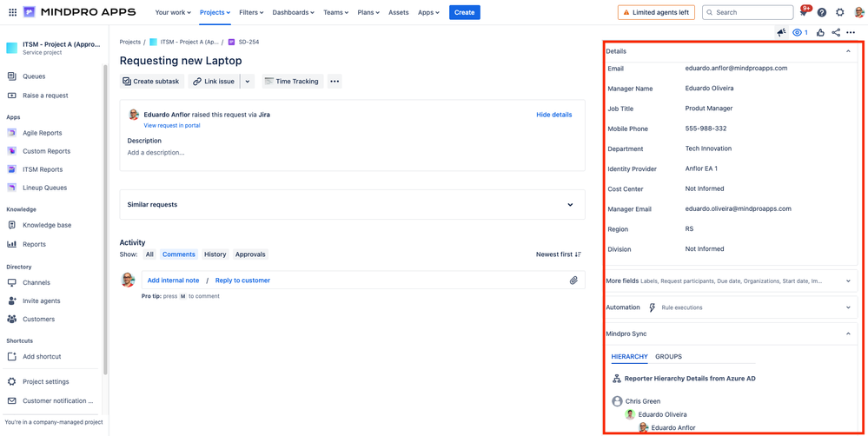The width and height of the screenshot is (868, 436).
Task: Open Assets in top navigation
Action: click(x=399, y=12)
